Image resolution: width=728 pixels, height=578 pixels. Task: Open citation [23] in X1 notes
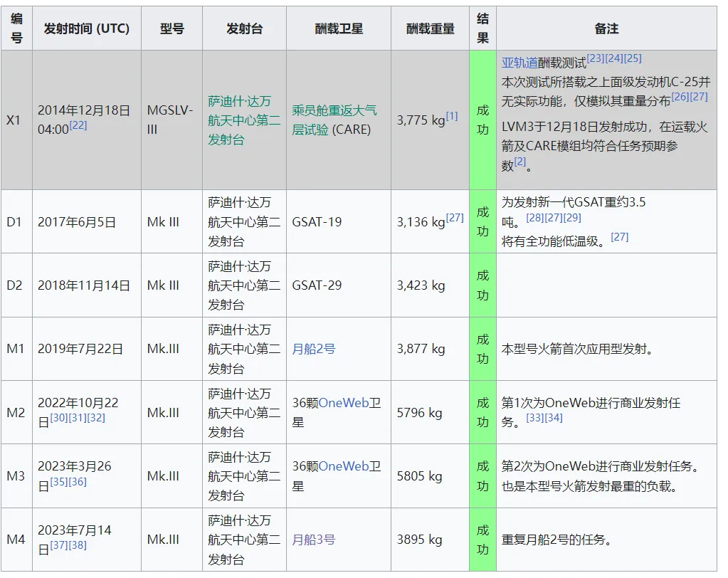[x=596, y=58]
